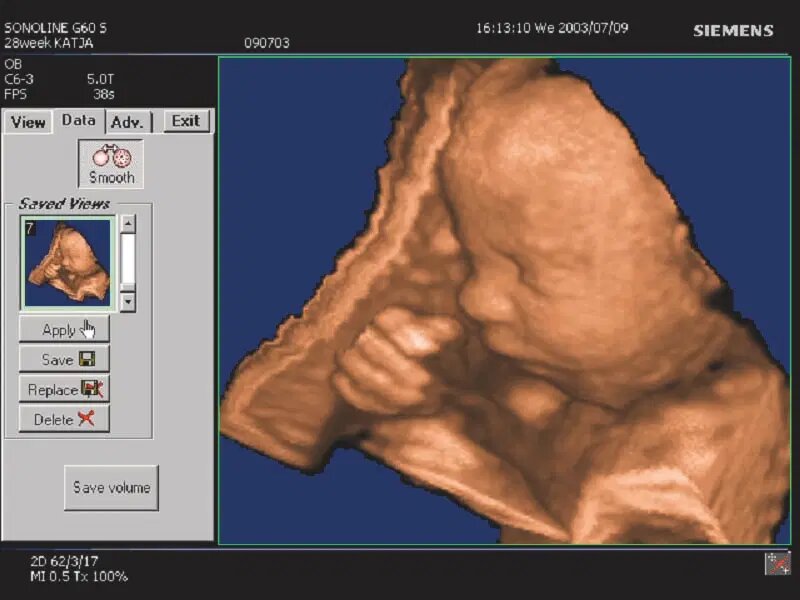Select the Data tab
800x600 pixels.
click(79, 121)
